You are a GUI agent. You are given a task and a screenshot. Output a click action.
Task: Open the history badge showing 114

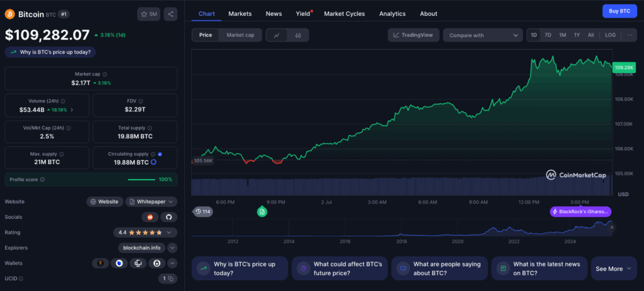point(203,212)
